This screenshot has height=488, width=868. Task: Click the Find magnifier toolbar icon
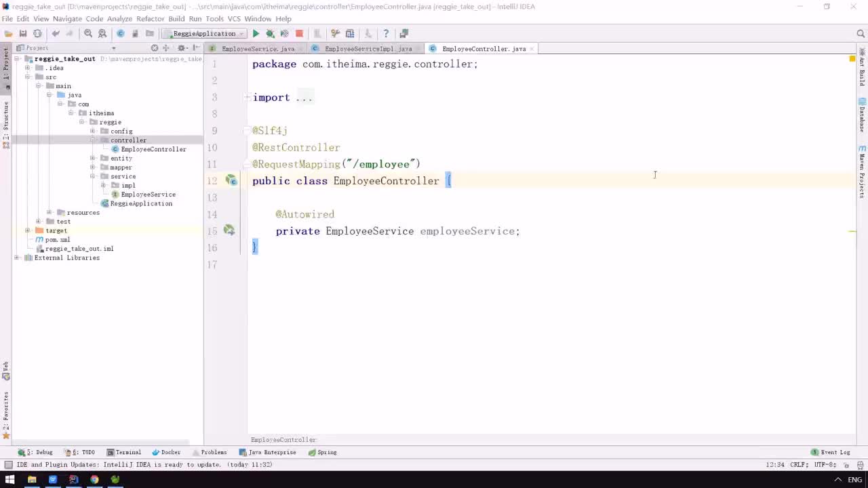pyautogui.click(x=88, y=33)
